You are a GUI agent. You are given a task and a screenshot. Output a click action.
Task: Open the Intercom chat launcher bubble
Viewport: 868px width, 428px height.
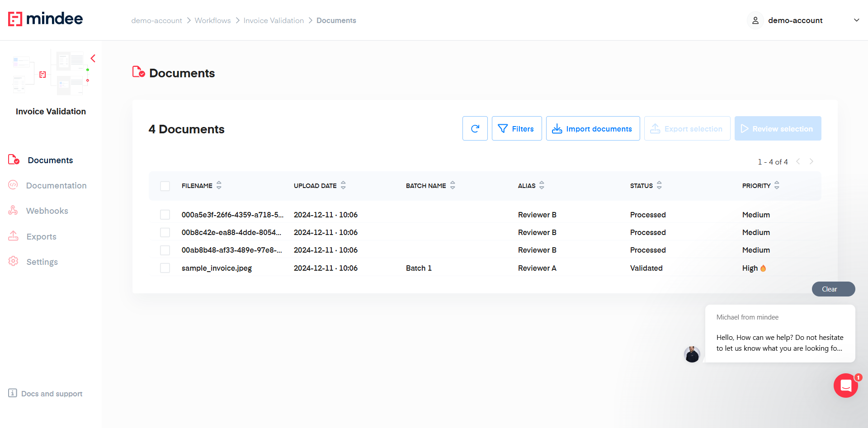point(845,386)
